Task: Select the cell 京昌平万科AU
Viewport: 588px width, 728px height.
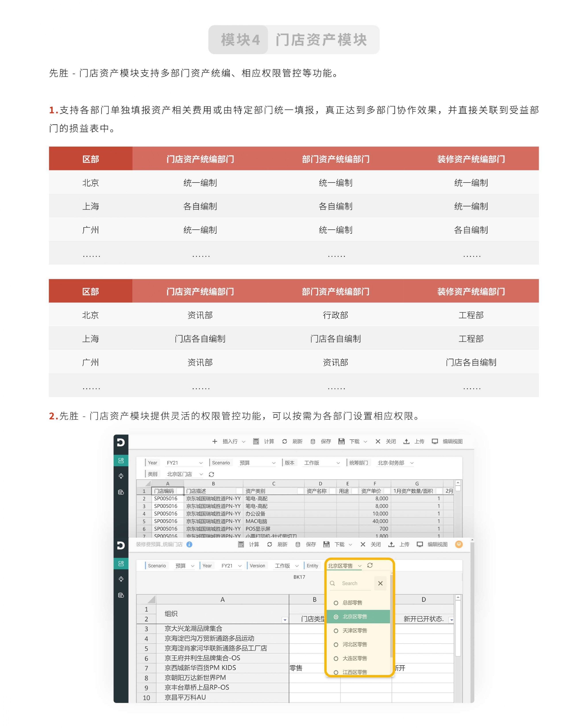Action: 223,697
